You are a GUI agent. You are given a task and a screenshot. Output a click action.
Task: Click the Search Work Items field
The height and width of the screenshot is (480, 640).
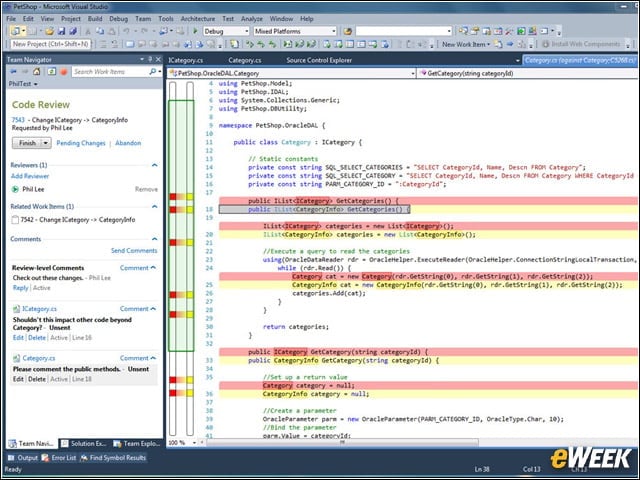110,72
